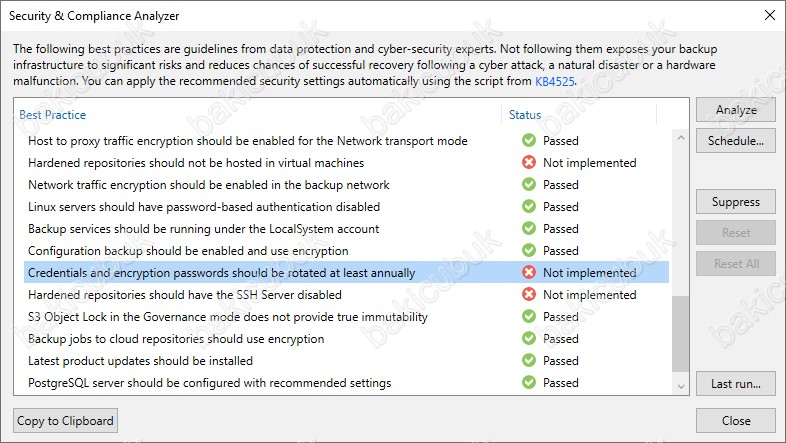Click green Passed icon for Host to proxy traffic
This screenshot has width=786, height=443.
[x=529, y=141]
